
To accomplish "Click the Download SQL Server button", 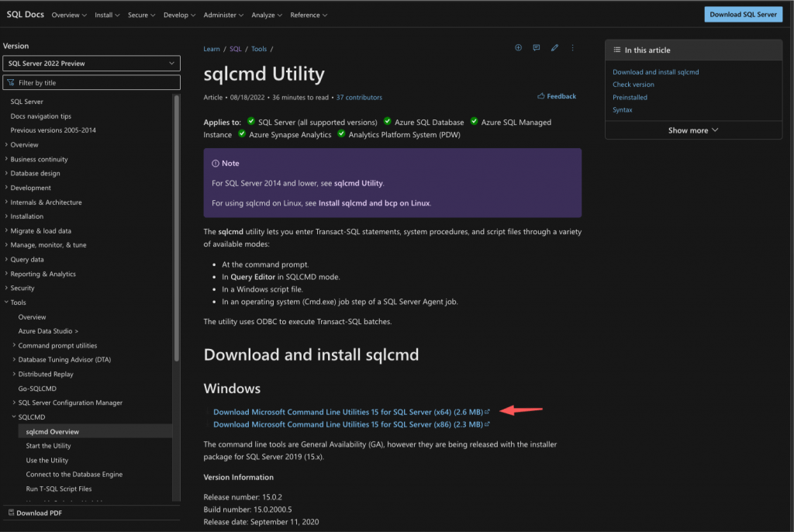I will pos(743,14).
